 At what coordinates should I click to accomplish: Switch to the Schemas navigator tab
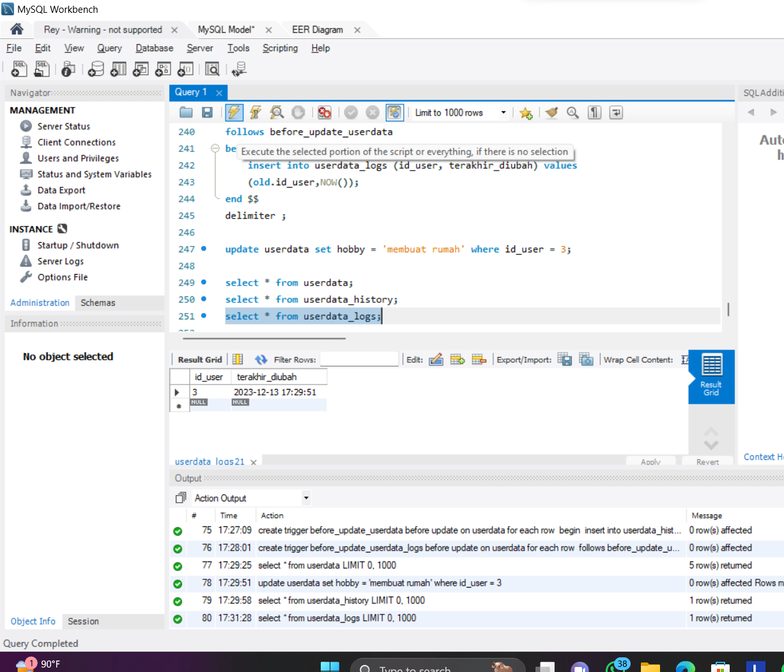98,303
